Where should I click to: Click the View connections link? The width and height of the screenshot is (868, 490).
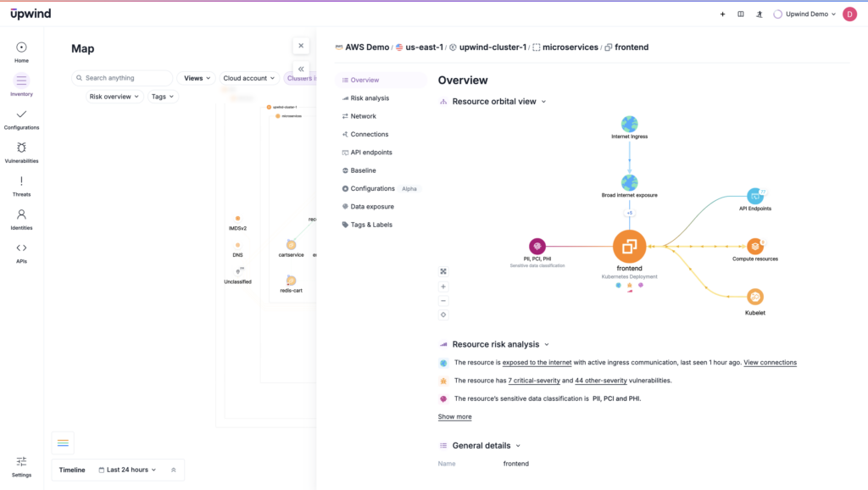[770, 363]
